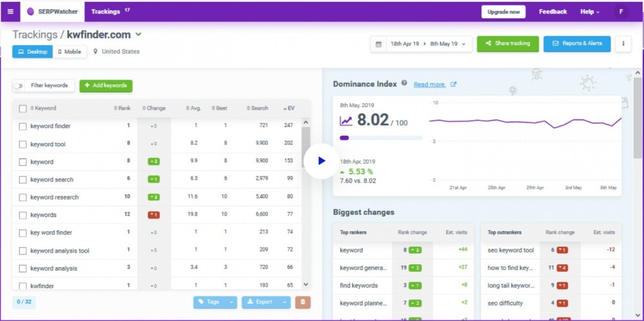
Task: Click the red change badge for 'keywords'
Action: [154, 215]
